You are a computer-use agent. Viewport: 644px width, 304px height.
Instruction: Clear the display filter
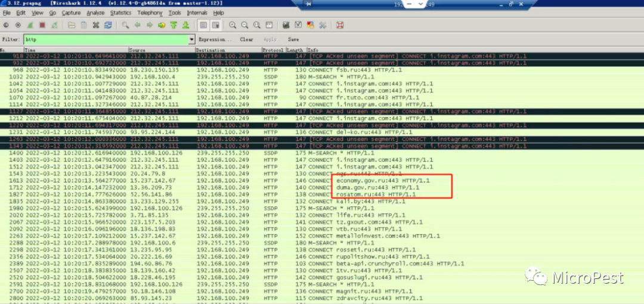pos(246,40)
